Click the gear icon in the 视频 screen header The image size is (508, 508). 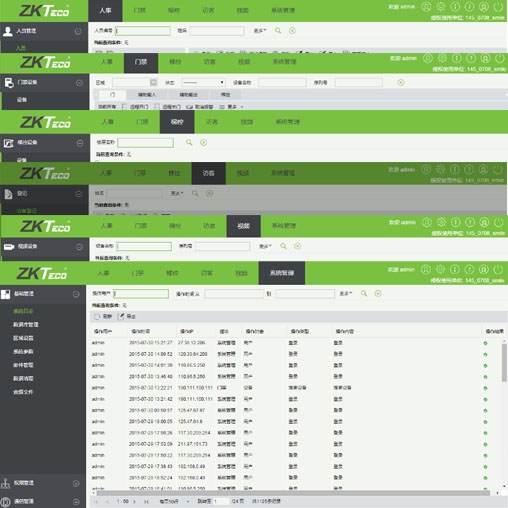441,222
